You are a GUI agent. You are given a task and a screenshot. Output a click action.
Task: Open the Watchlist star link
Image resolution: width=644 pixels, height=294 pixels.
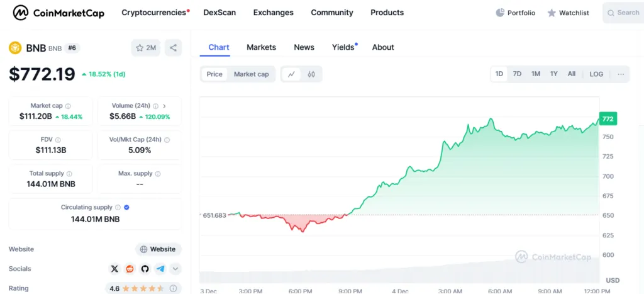pyautogui.click(x=568, y=13)
